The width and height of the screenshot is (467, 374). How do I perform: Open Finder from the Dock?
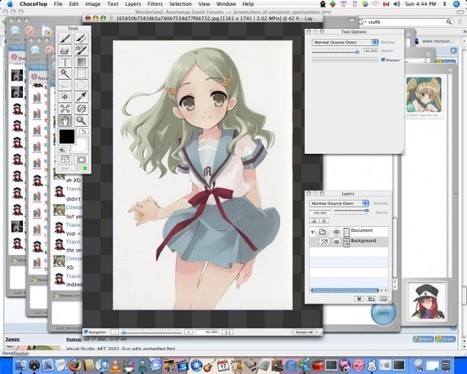[x=20, y=365]
